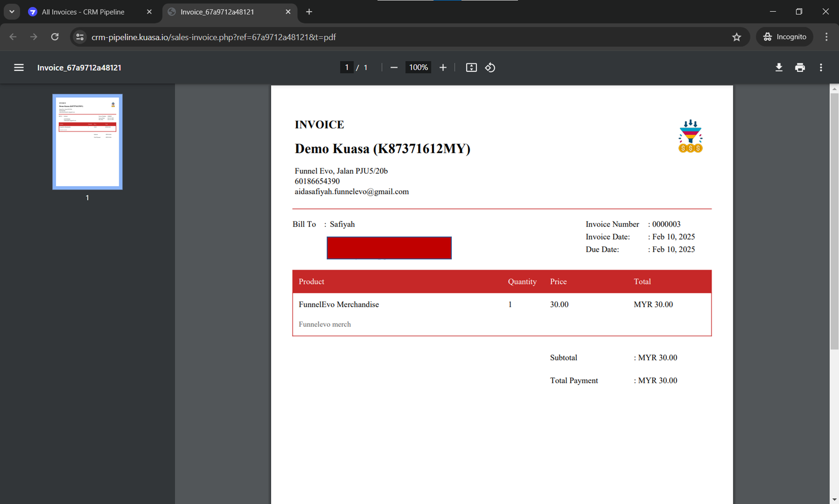Click the page number input field
This screenshot has height=504, width=839.
pos(346,68)
